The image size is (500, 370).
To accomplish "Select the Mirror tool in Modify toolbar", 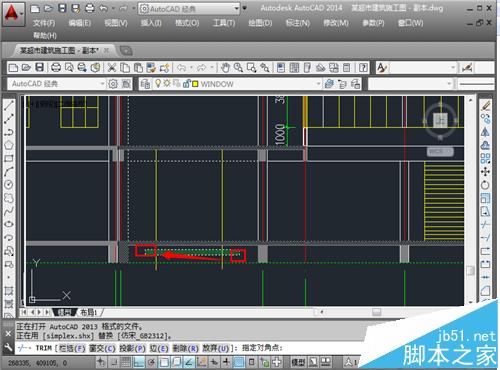I will tap(485, 132).
